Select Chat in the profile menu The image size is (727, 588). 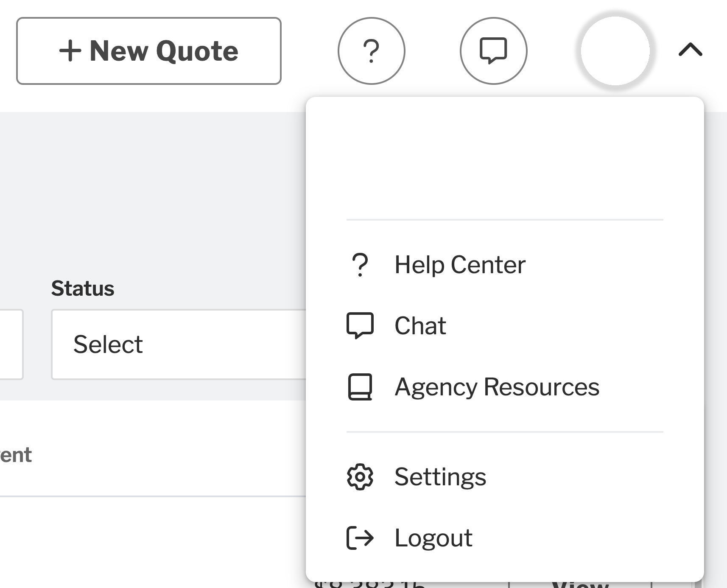click(420, 326)
